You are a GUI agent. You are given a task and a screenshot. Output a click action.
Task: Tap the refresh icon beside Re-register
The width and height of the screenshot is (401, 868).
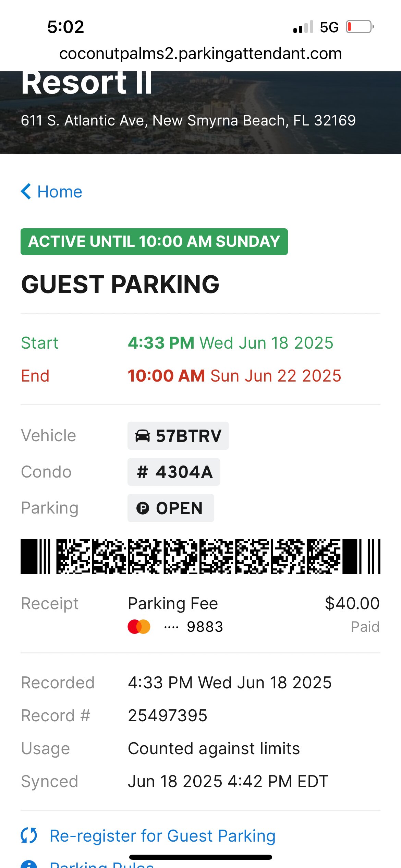point(29,835)
